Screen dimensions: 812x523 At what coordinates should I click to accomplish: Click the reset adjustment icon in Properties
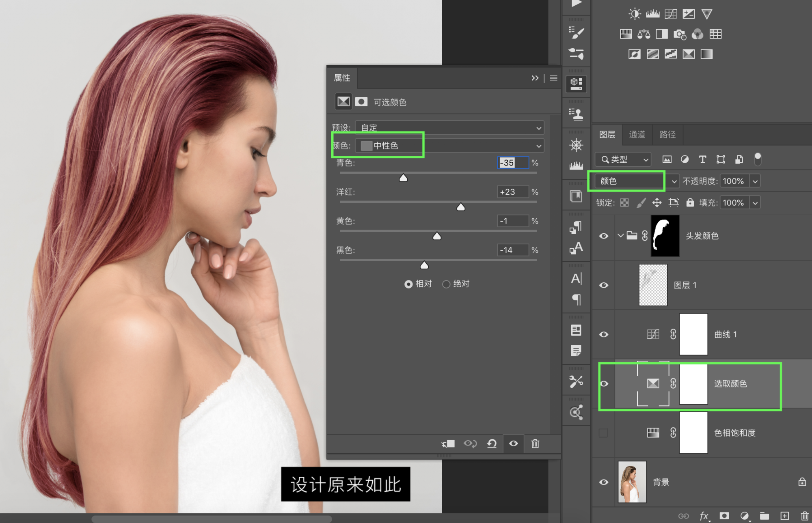pos(492,443)
